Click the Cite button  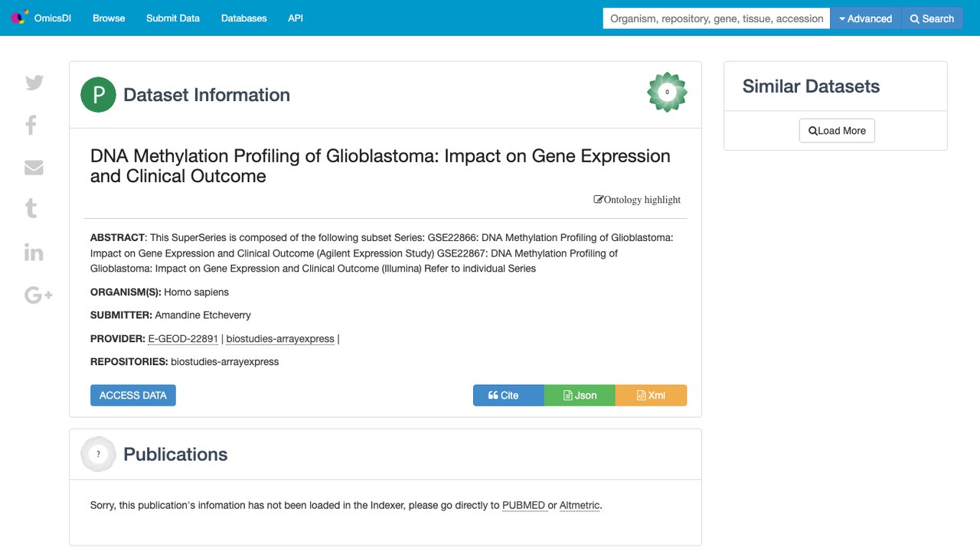[508, 395]
